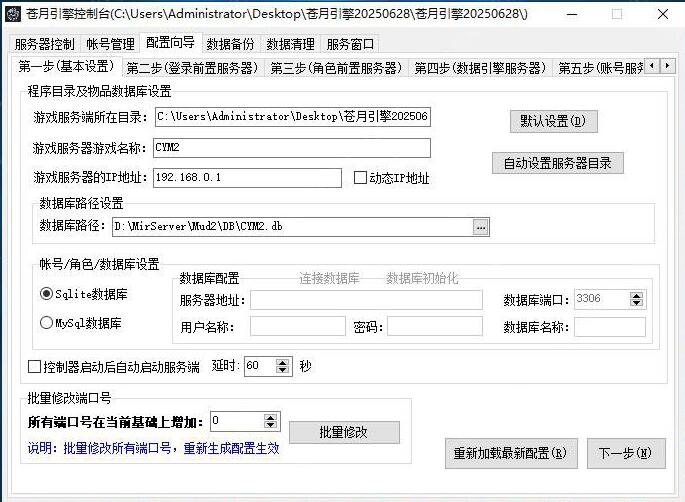Focus port increment field showing 0
Image resolution: width=685 pixels, height=502 pixels.
tap(238, 421)
